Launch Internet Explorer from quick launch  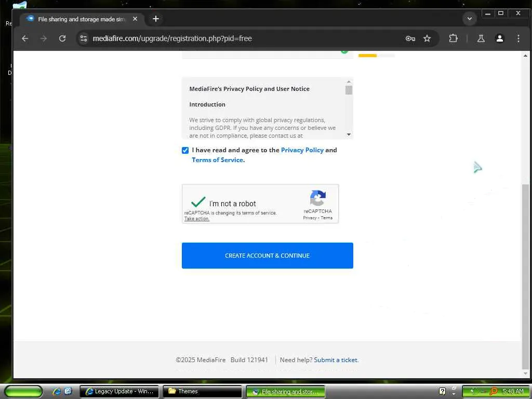pos(56,391)
